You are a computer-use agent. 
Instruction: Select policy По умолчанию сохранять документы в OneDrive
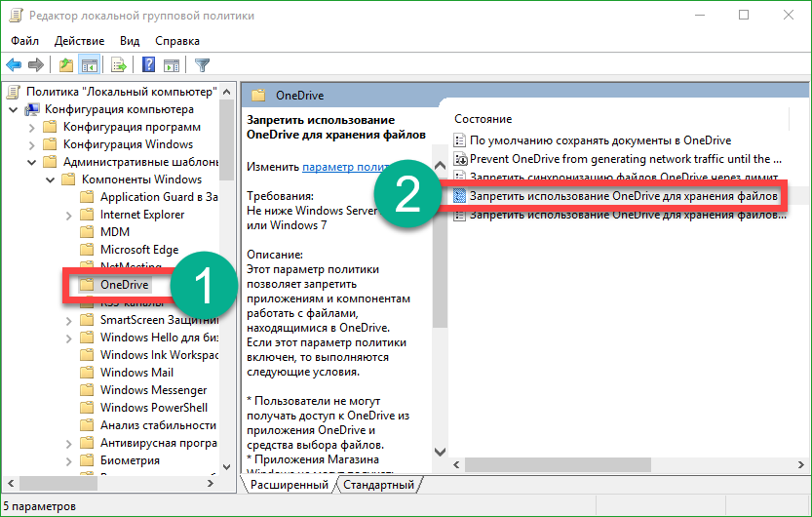pyautogui.click(x=599, y=140)
